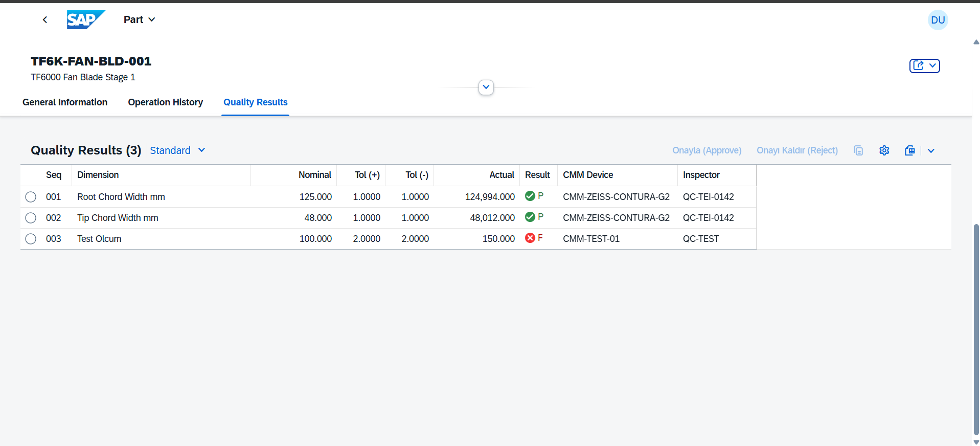Open table settings gear icon
Viewport: 980px width, 446px height.
click(x=884, y=150)
